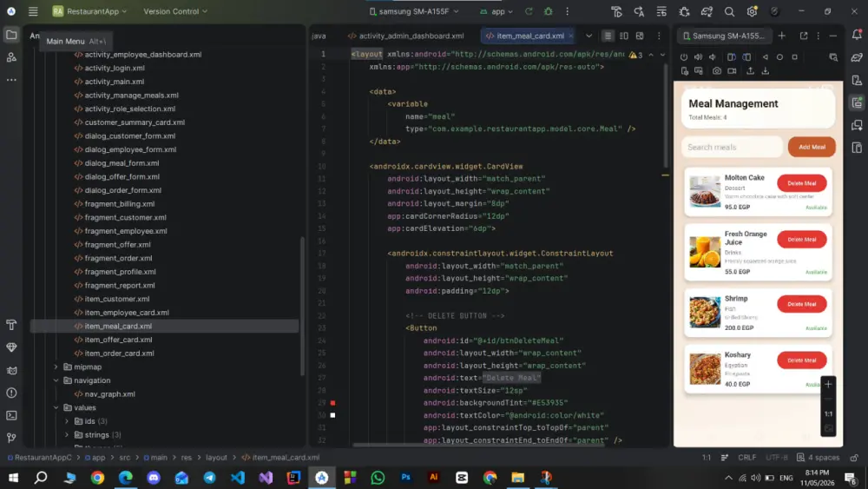
Task: Delete the Fresh Orange Juice meal
Action: tap(801, 239)
